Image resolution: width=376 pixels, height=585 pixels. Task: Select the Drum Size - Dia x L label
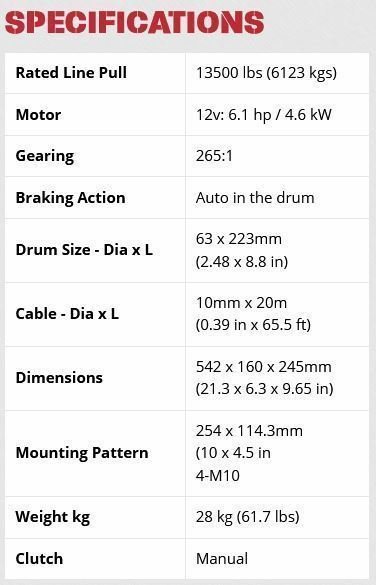pos(84,250)
